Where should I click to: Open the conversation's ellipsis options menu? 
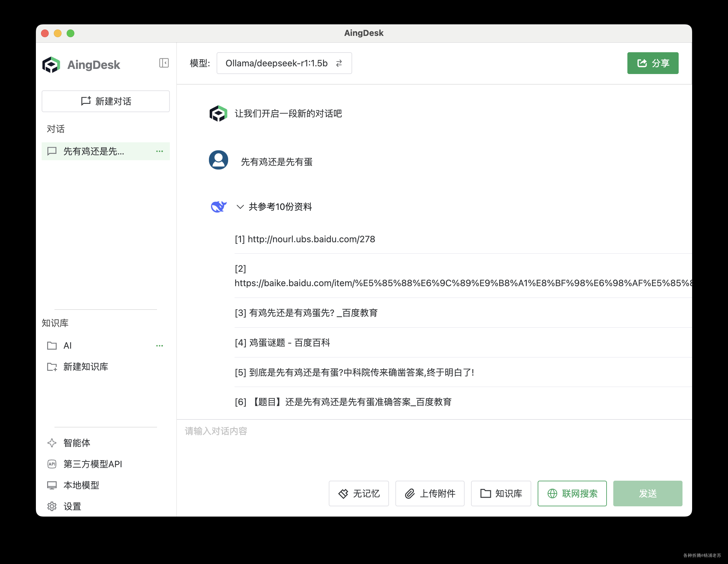pyautogui.click(x=160, y=151)
